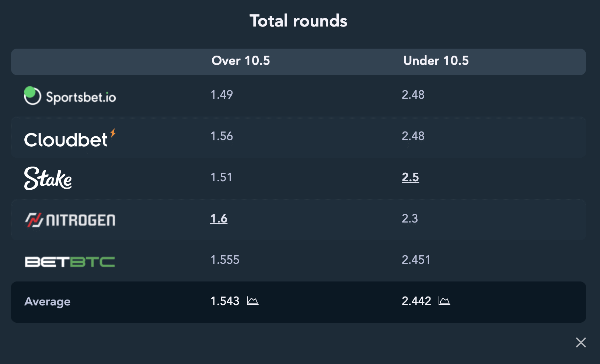Open the Sportsbet.io bookmaker logo
Viewport: 600px width, 364px height.
click(x=70, y=96)
